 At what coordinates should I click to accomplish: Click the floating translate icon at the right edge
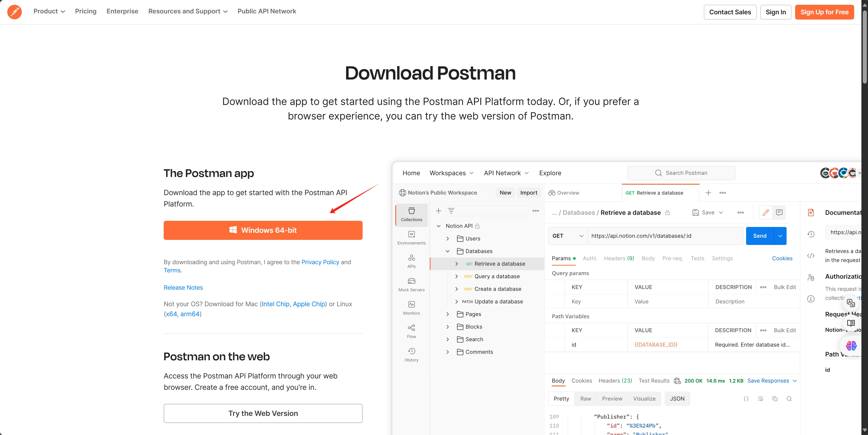[851, 303]
